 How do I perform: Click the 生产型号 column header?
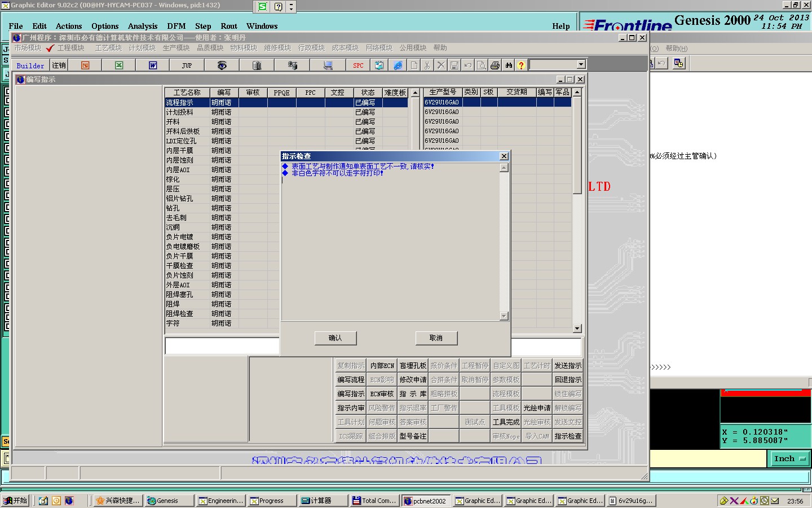(x=443, y=93)
